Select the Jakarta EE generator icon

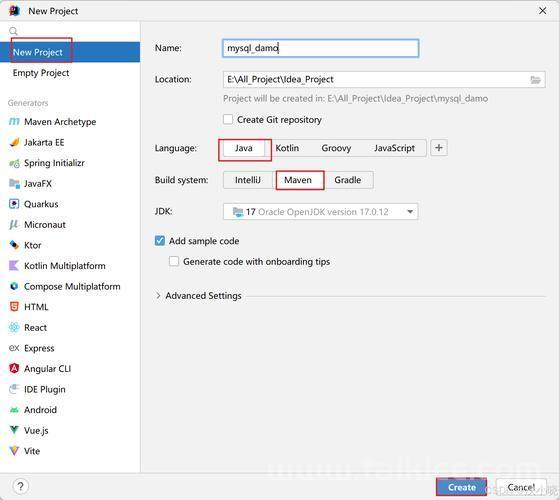click(14, 143)
